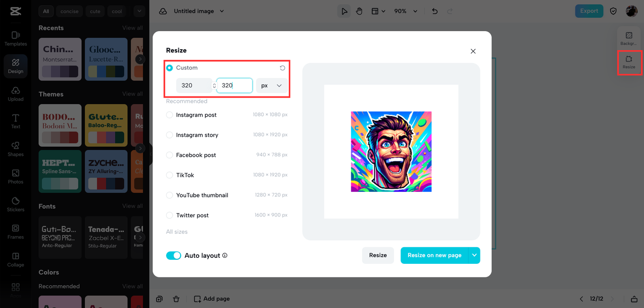Select the Bodoni red theme card
The image size is (644, 308).
tap(60, 125)
